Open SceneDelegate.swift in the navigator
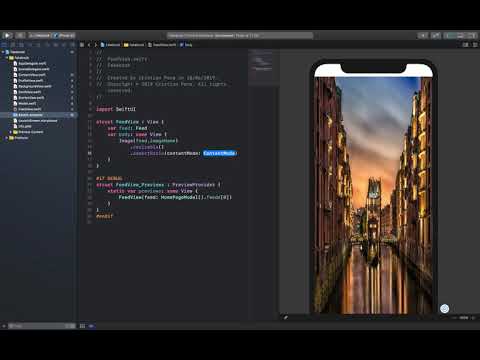 34,69
